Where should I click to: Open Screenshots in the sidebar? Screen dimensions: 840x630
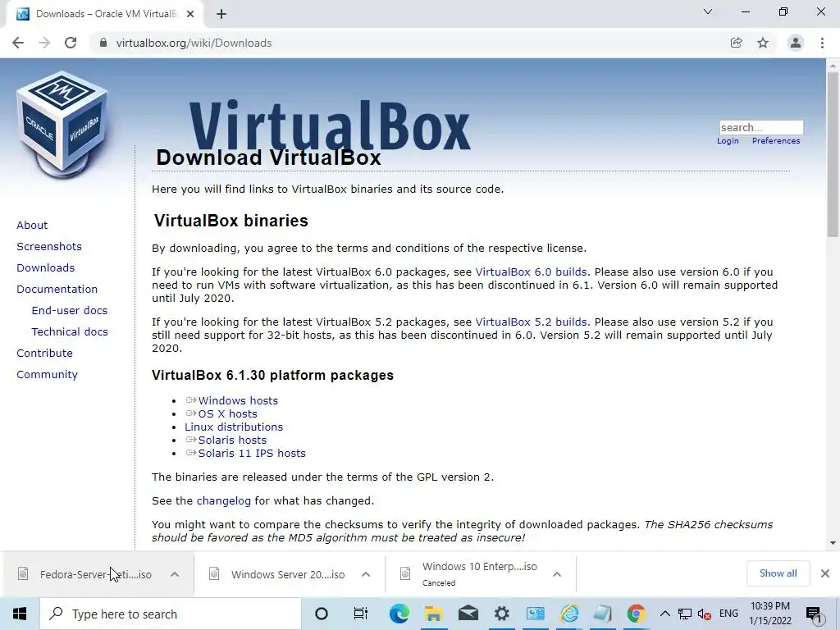(x=49, y=246)
